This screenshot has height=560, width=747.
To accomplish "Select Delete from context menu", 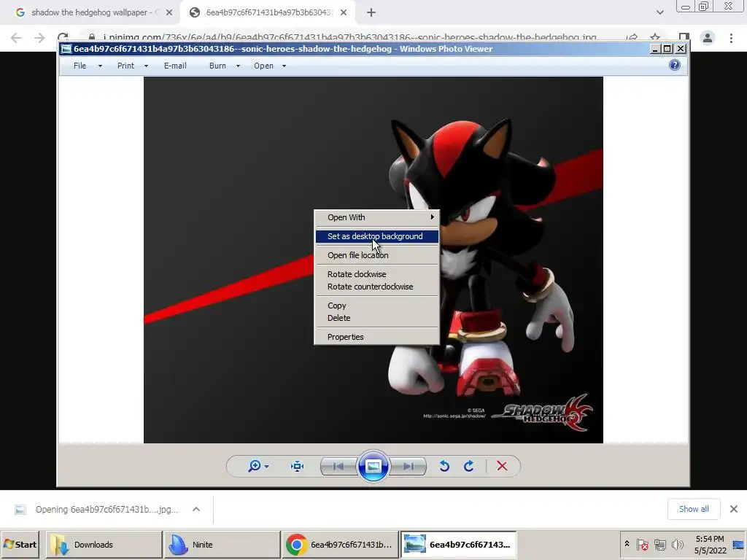I will pos(376,318).
